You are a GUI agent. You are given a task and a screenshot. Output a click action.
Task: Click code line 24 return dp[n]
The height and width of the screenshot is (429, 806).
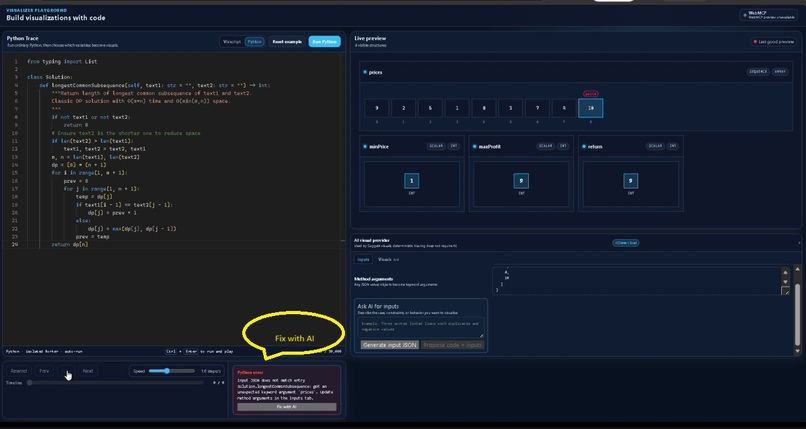70,245
